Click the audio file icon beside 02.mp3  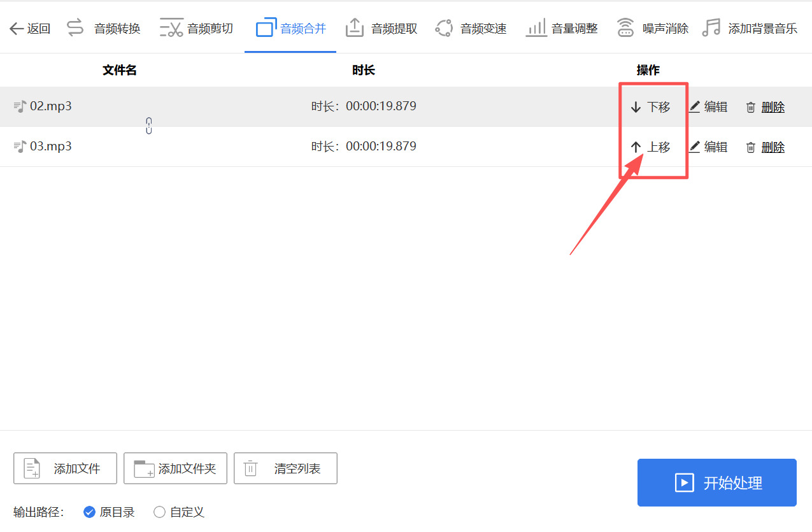pyautogui.click(x=20, y=106)
